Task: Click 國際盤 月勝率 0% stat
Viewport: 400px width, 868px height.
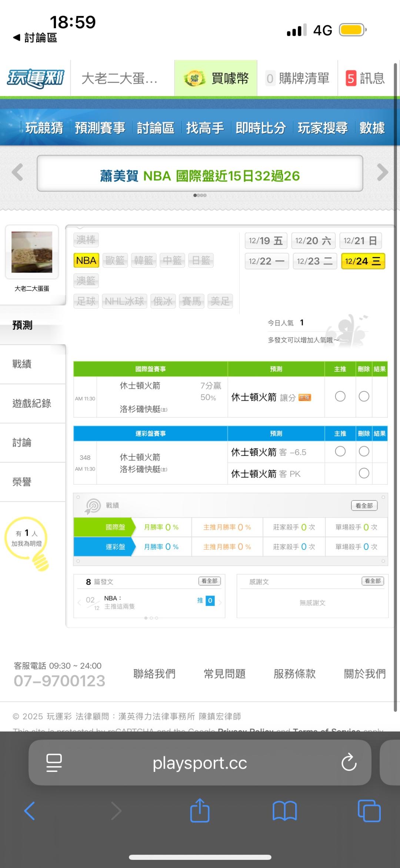Action: [x=161, y=527]
